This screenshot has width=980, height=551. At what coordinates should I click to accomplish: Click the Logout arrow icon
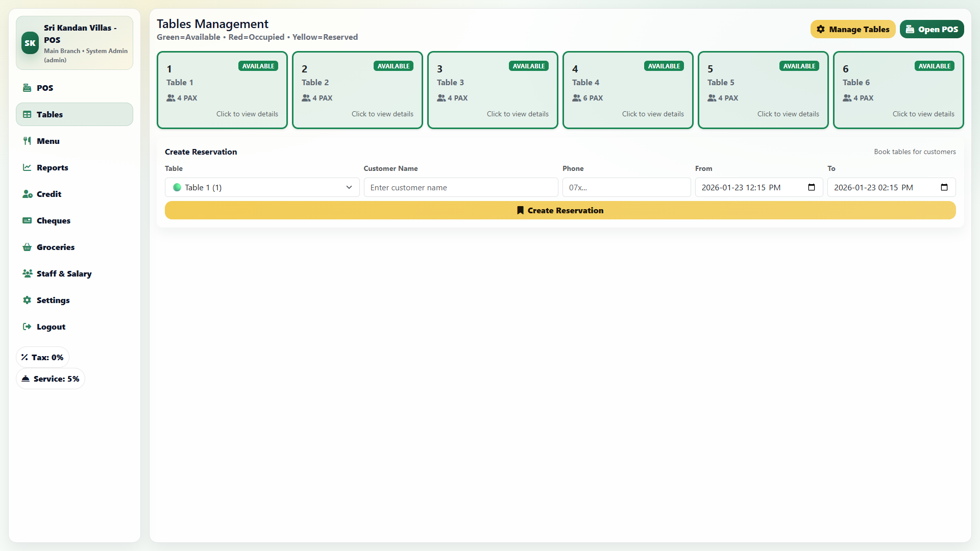coord(27,327)
